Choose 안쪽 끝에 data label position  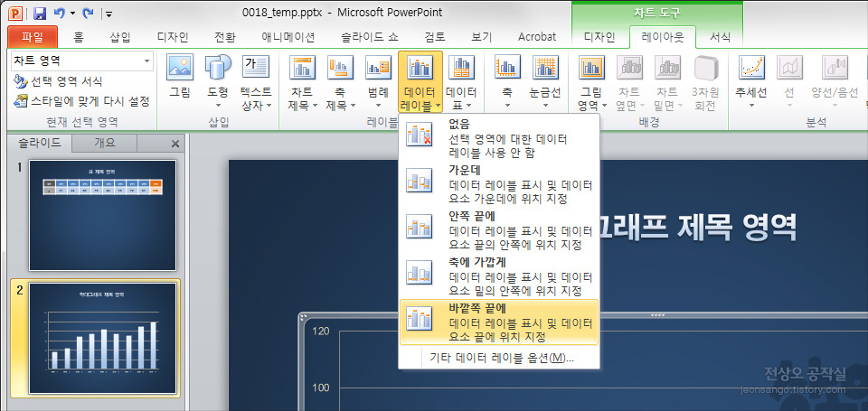pyautogui.click(x=499, y=229)
